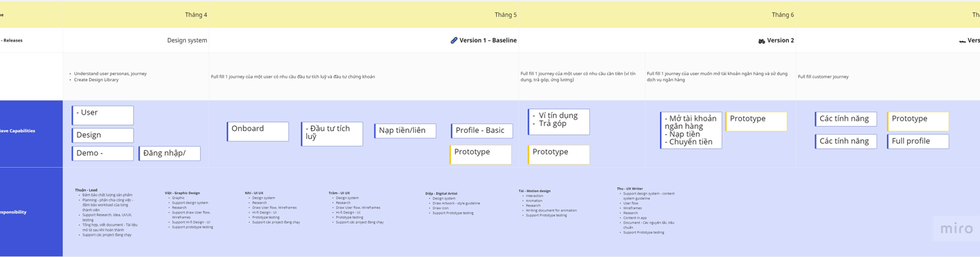Screen dimensions: 980x257
Task: Select the Đăng nhập/ card
Action: [169, 153]
